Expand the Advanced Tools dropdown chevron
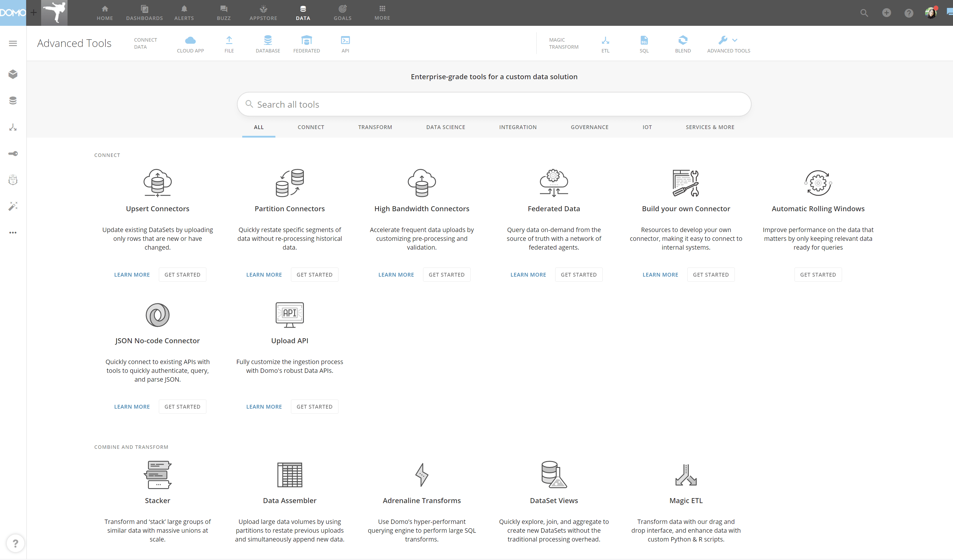 coord(734,40)
